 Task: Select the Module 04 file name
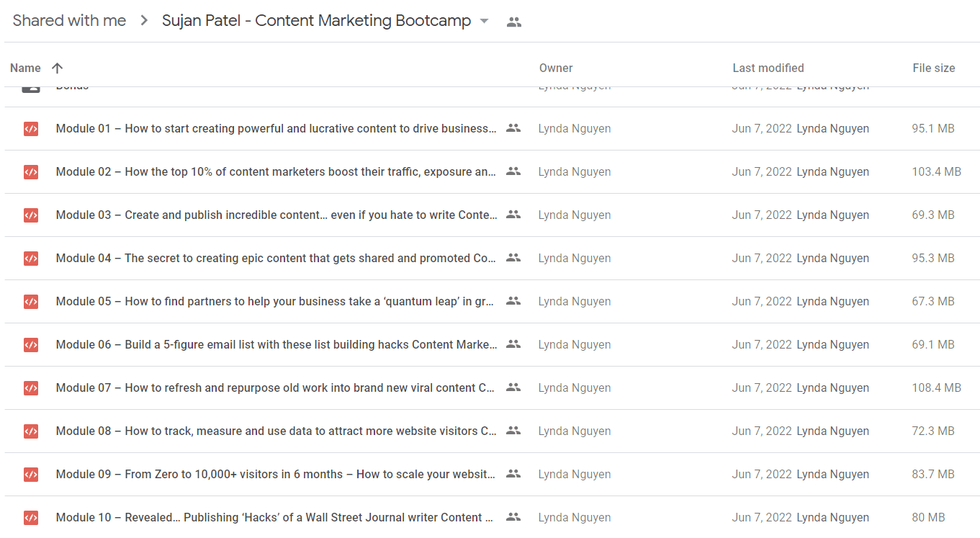pos(277,259)
